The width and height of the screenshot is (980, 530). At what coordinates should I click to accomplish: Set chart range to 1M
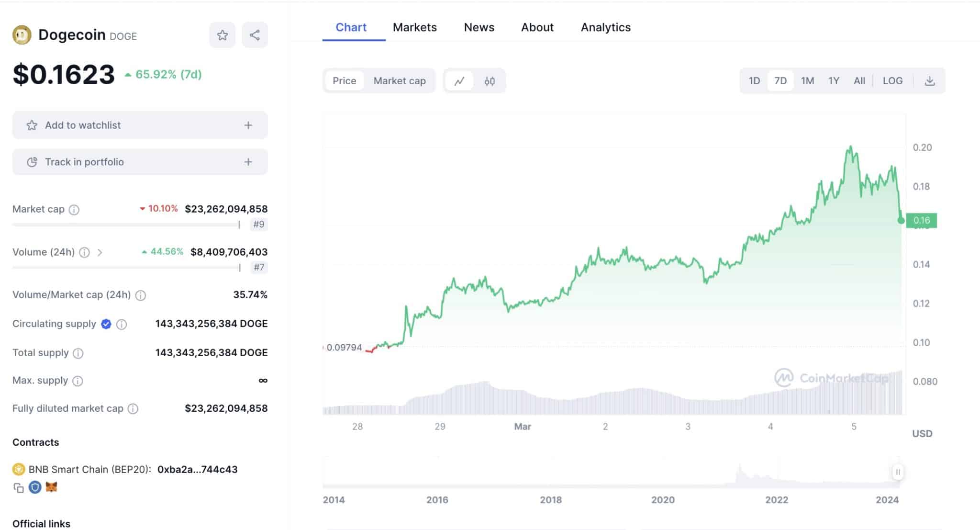pos(808,80)
